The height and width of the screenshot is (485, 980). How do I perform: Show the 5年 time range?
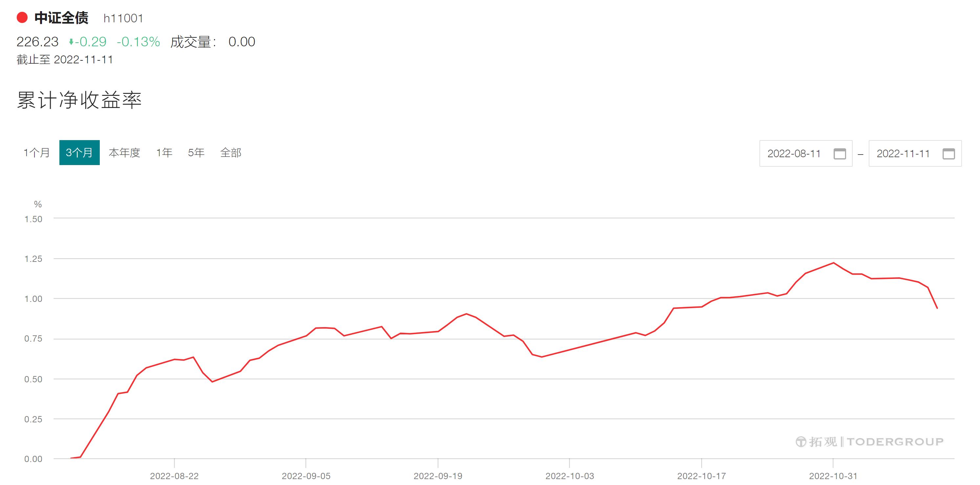click(x=196, y=153)
